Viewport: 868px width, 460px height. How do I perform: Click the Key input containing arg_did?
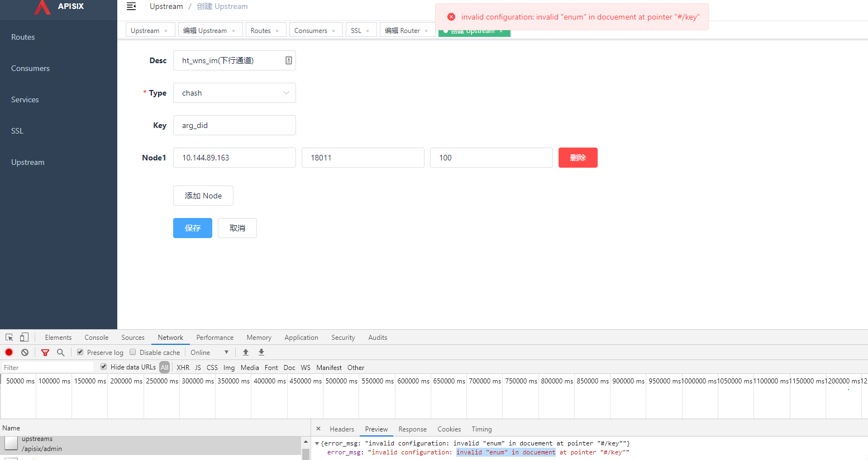coord(234,125)
